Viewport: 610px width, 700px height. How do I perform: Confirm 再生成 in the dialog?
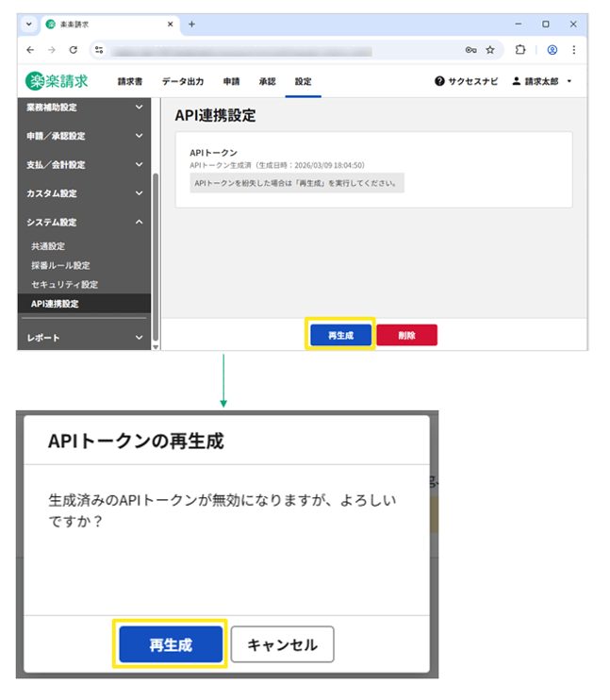(x=171, y=644)
